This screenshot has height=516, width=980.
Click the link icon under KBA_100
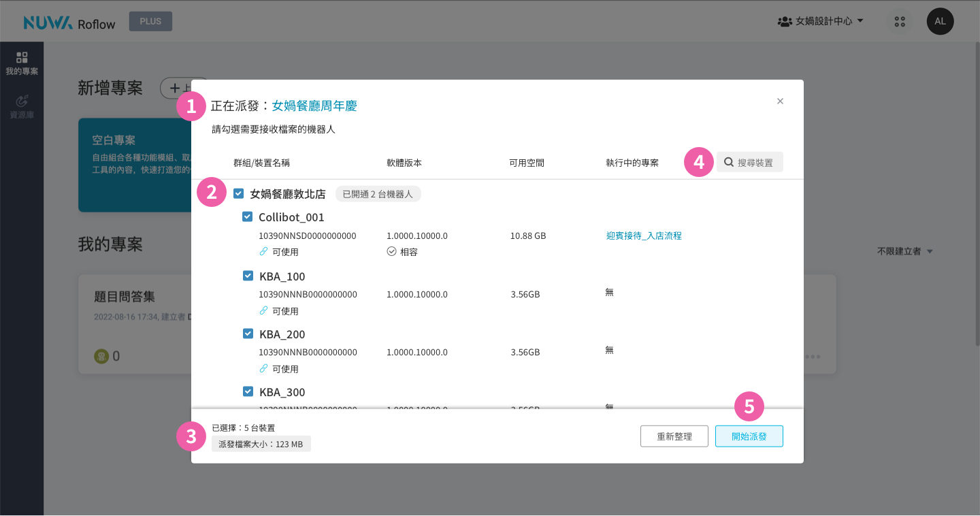point(264,311)
